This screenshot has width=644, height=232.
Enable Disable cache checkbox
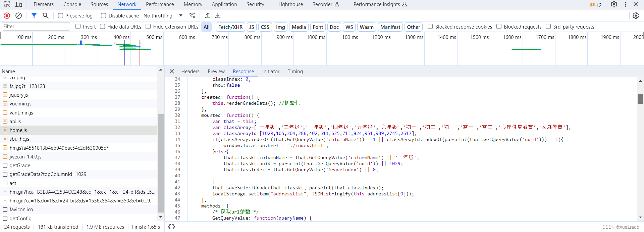[104, 15]
